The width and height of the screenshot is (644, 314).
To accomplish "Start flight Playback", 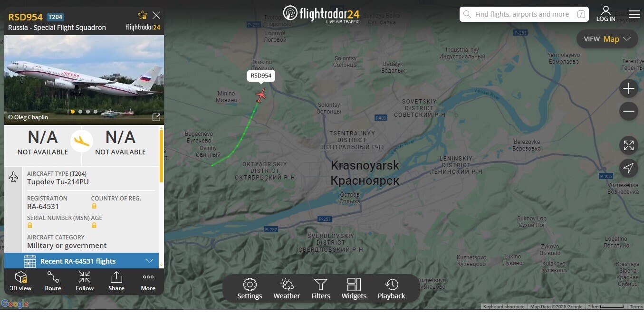I will pyautogui.click(x=391, y=289).
